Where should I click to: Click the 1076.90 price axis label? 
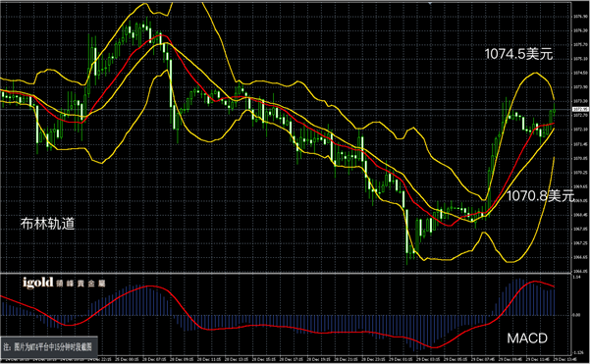pyautogui.click(x=580, y=17)
